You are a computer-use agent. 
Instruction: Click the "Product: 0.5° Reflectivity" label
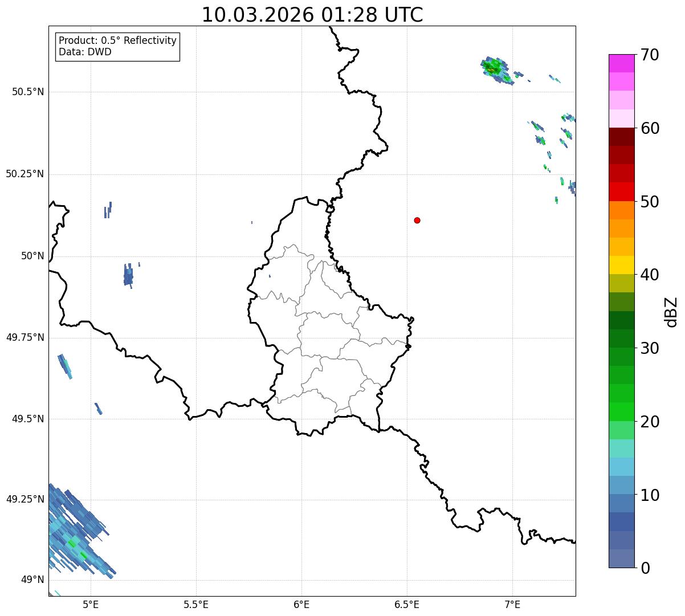tap(117, 41)
